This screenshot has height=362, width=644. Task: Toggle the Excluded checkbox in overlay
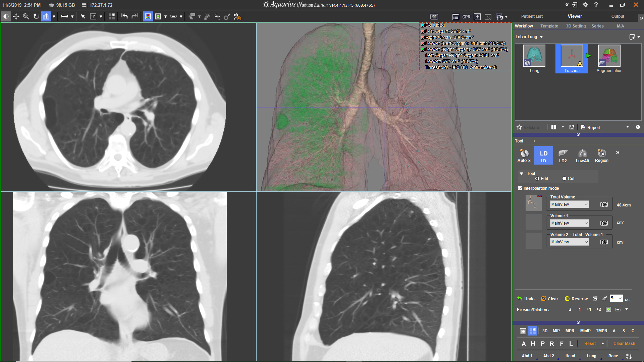(423, 25)
